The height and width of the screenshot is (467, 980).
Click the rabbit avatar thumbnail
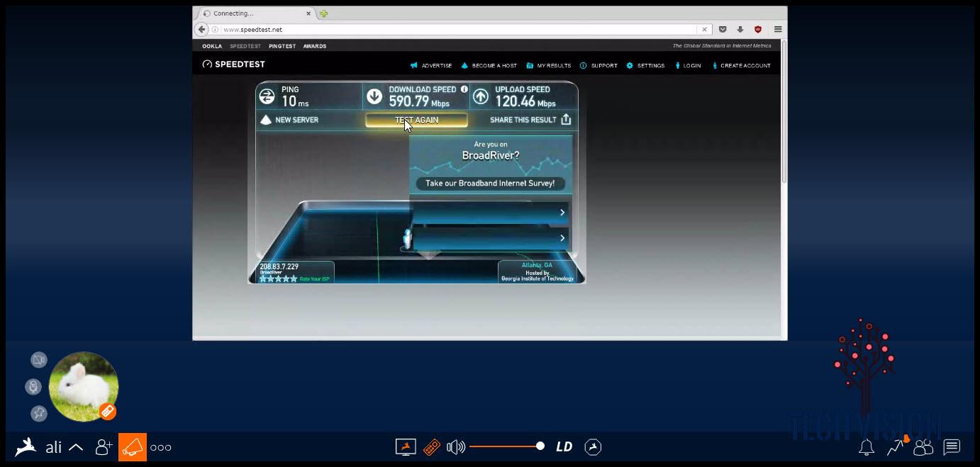(x=84, y=387)
